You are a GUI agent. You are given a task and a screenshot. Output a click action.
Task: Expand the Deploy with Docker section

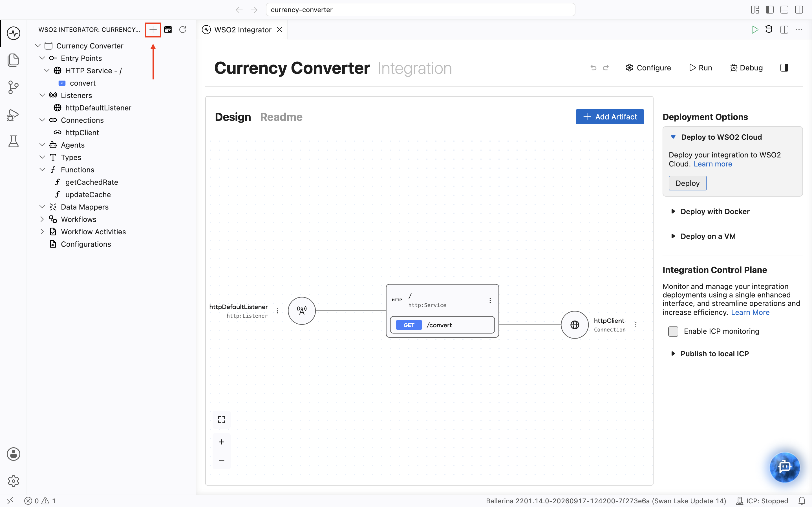click(x=715, y=212)
